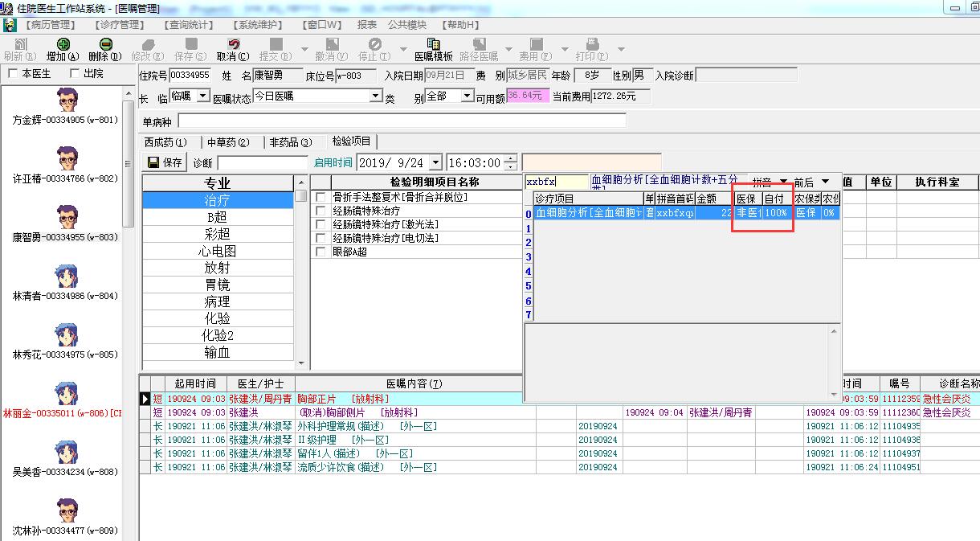Expand dropdown arrow next to 路径医嘱
Image resolution: width=980 pixels, height=541 pixels.
[508, 49]
